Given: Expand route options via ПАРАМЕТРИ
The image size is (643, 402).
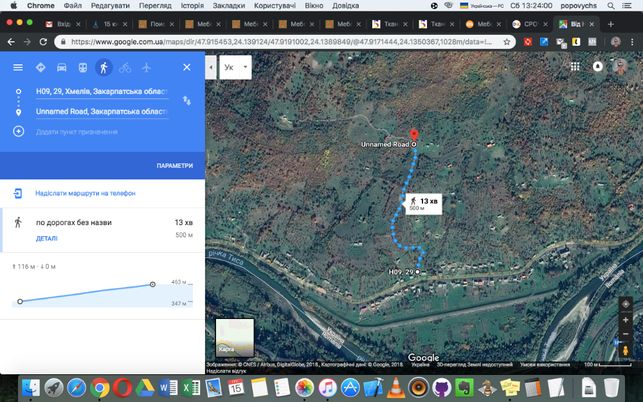Looking at the screenshot, I should coord(175,166).
